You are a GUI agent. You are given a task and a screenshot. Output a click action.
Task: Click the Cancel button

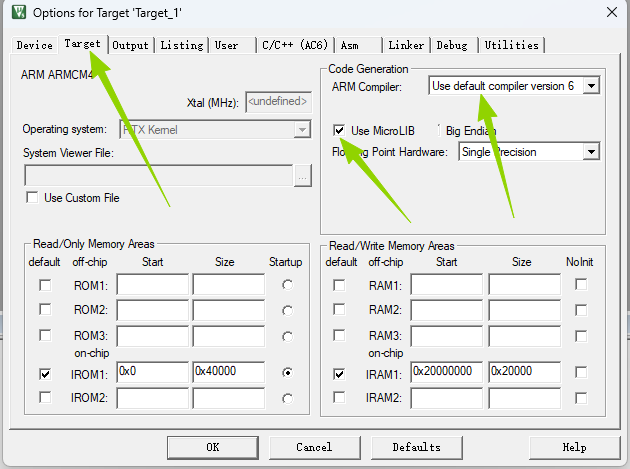[x=314, y=447]
